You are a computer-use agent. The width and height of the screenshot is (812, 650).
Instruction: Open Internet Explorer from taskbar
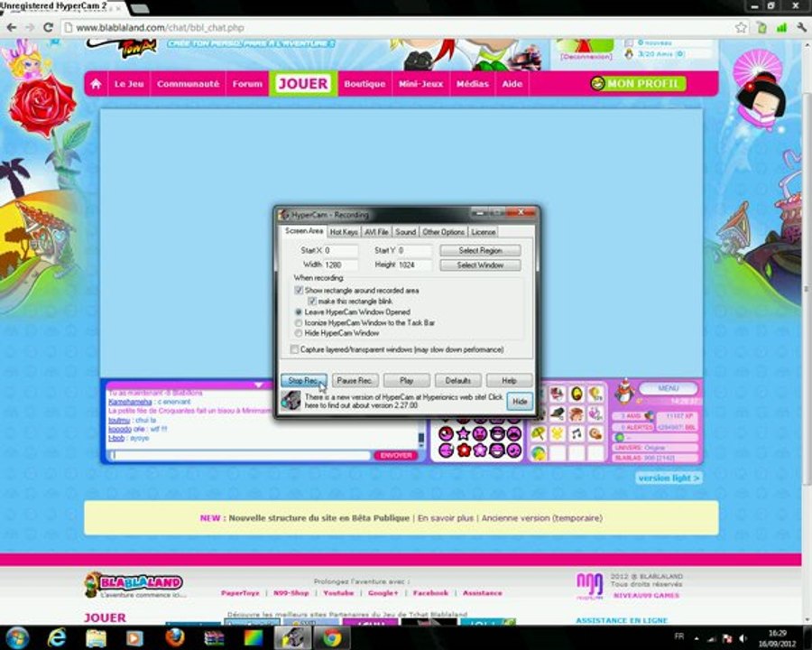(57, 637)
